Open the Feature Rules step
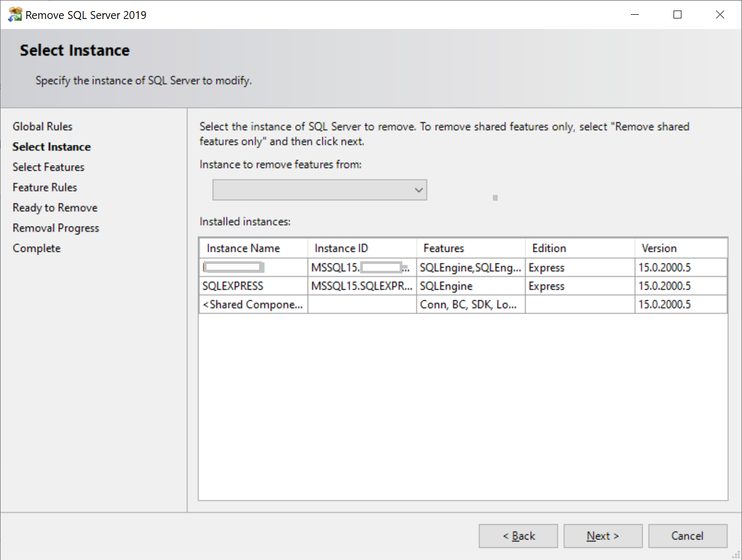 click(45, 188)
